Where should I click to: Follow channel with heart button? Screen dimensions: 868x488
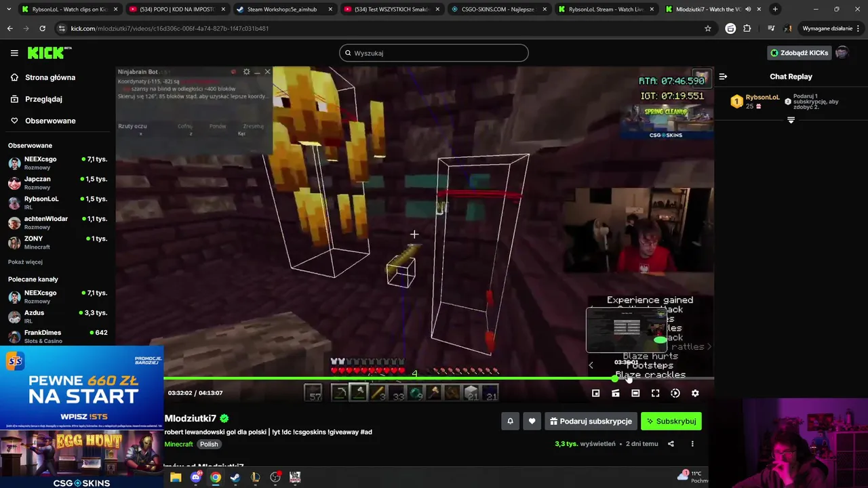coord(532,421)
